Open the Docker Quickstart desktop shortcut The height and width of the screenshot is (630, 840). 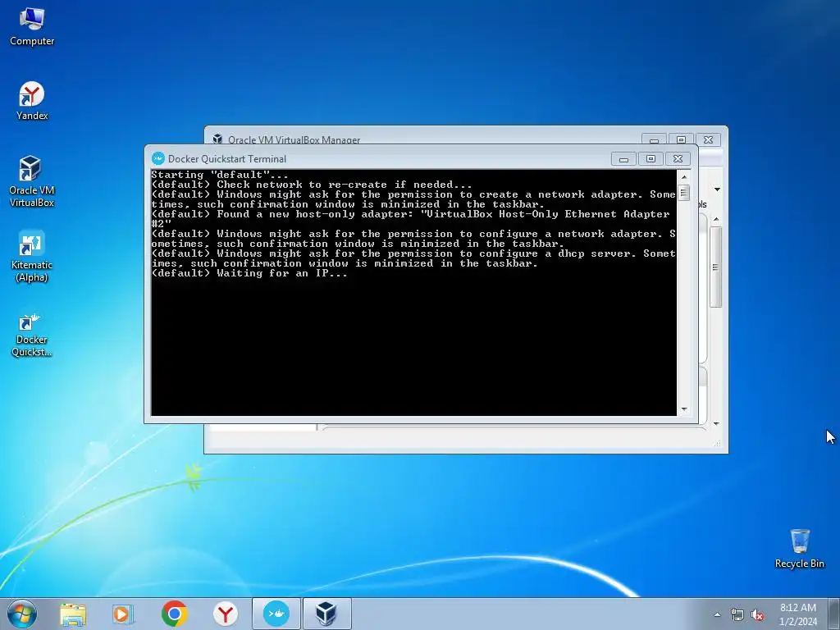(x=32, y=335)
